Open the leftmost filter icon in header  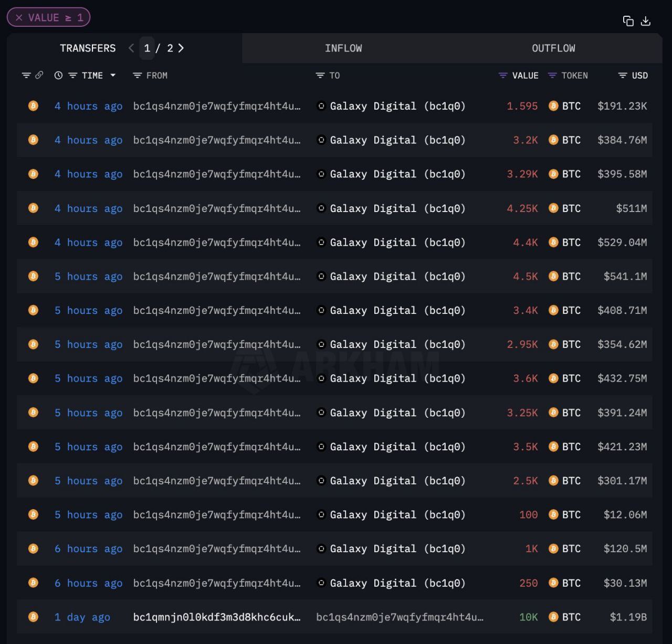(x=26, y=76)
